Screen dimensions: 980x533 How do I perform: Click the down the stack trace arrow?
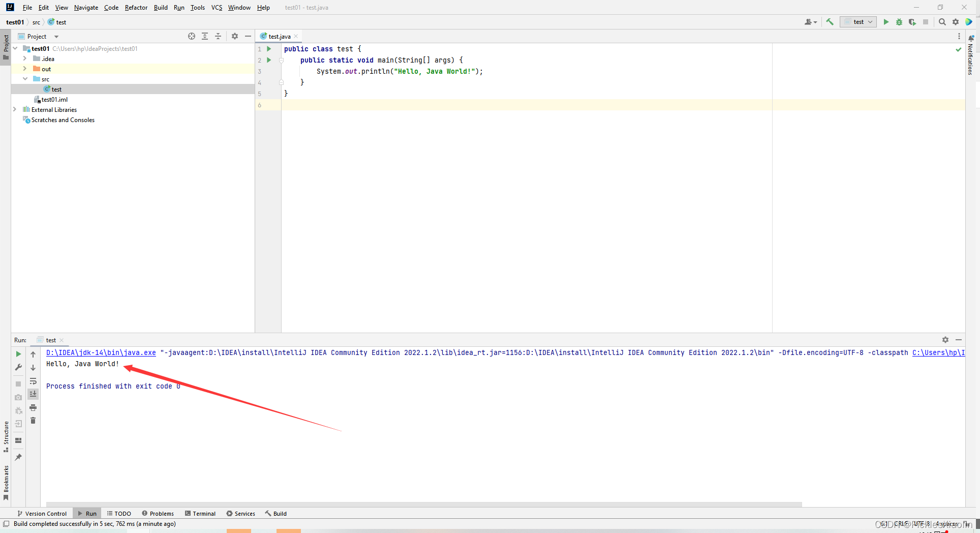pyautogui.click(x=33, y=367)
